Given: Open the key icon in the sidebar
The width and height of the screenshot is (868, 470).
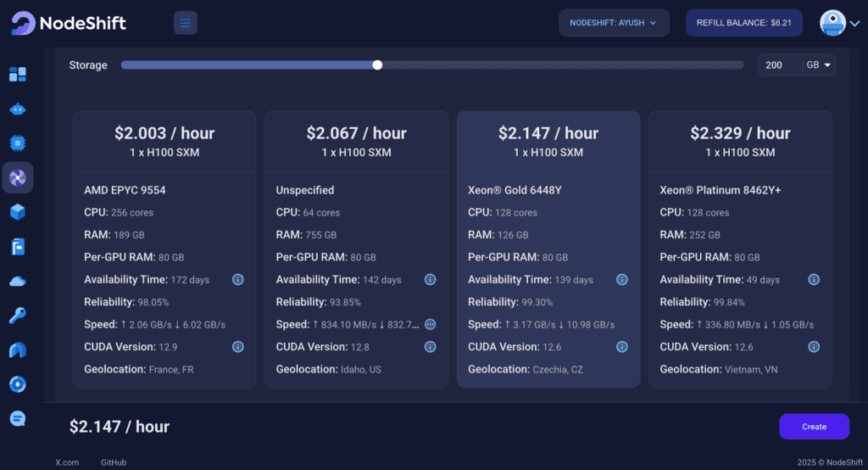Looking at the screenshot, I should click(18, 316).
